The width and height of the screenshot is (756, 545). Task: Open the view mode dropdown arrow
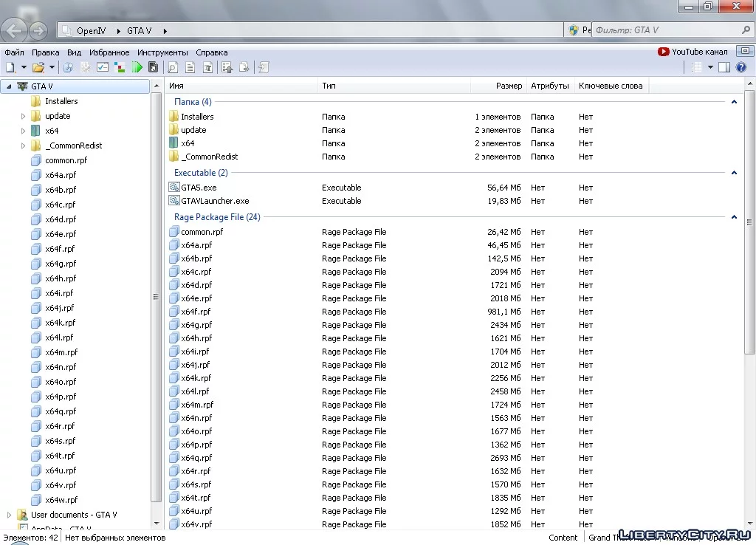709,67
